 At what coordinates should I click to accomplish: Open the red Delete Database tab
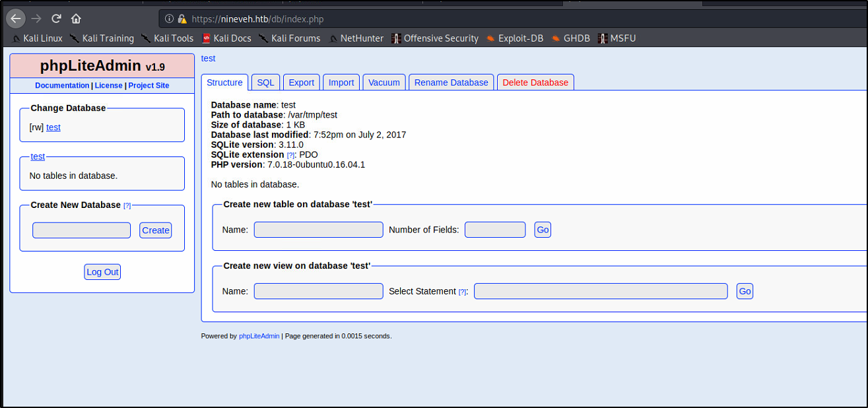click(535, 83)
